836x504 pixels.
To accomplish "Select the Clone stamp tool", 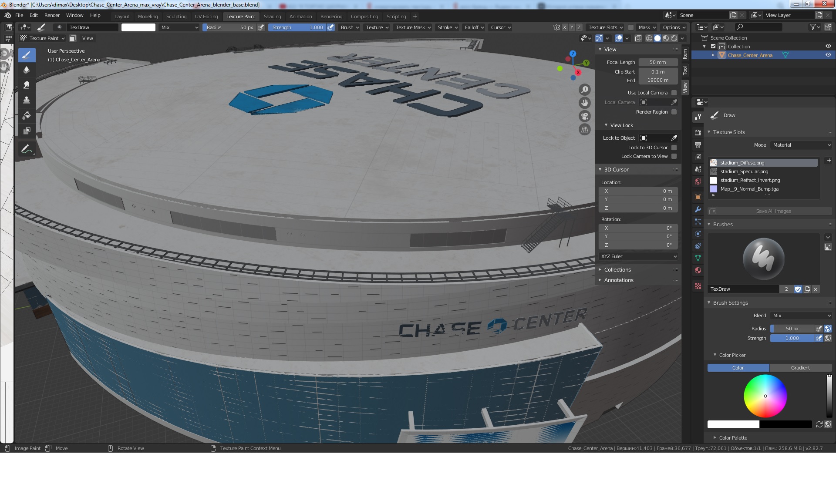I will pyautogui.click(x=27, y=100).
